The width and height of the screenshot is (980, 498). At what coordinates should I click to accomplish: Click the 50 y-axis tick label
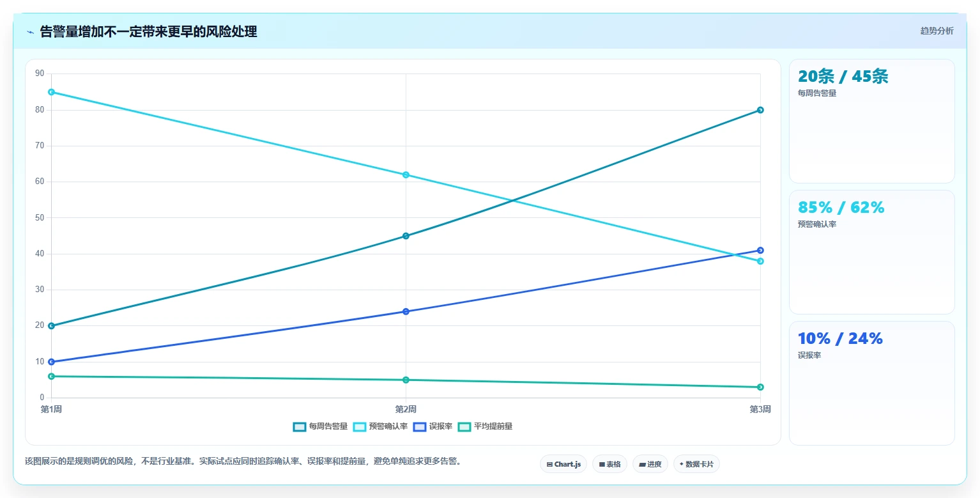coord(40,218)
